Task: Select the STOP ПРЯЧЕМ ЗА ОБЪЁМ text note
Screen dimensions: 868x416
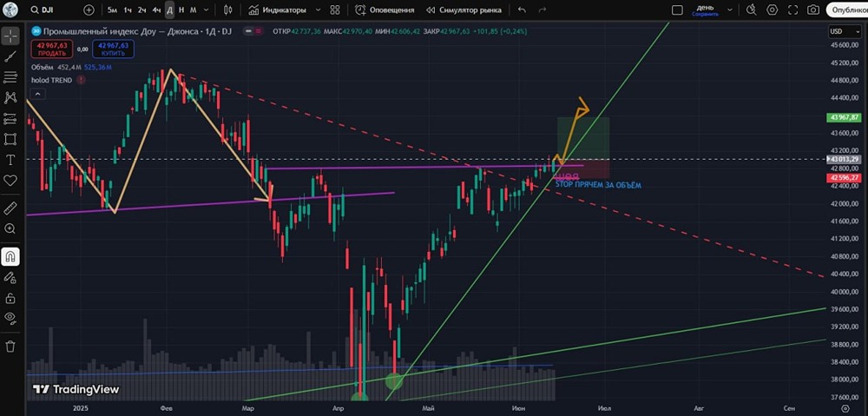Action: (x=598, y=186)
